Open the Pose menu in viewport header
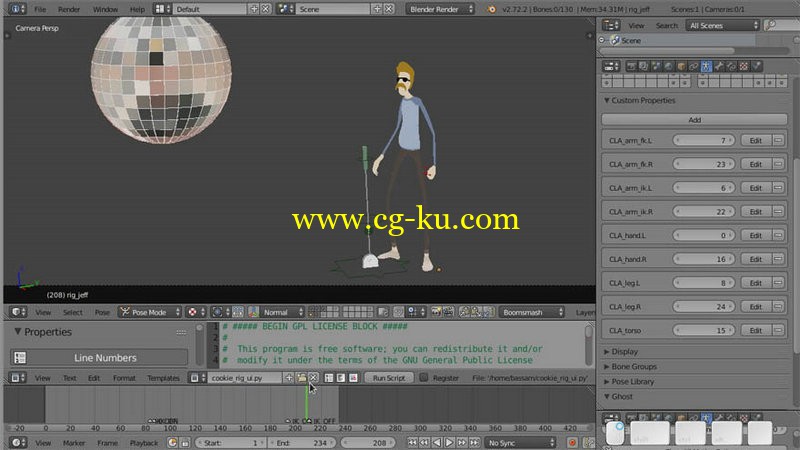This screenshot has width=800, height=450. point(102,312)
